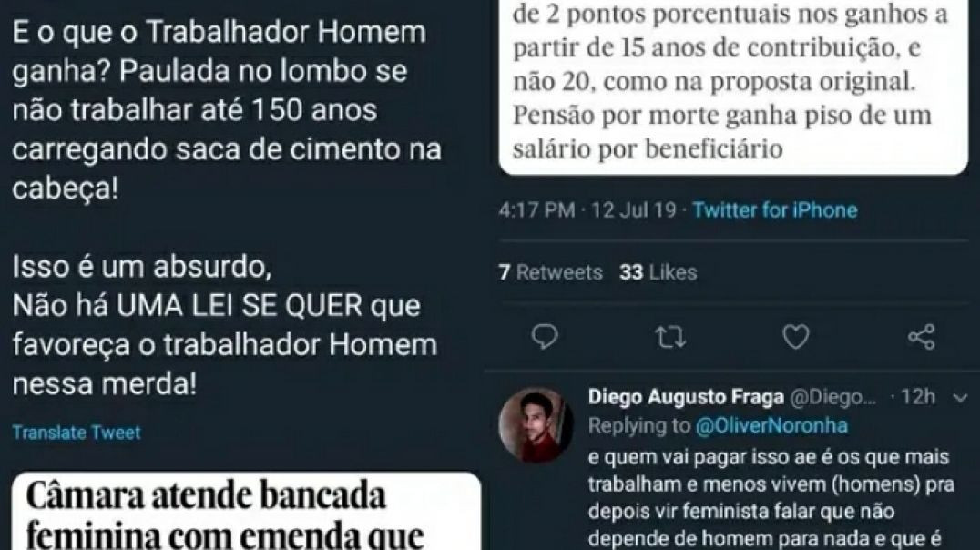This screenshot has height=550, width=980.
Task: Click the 4:17 PM · 12 Jul 19 timestamp
Action: point(587,210)
